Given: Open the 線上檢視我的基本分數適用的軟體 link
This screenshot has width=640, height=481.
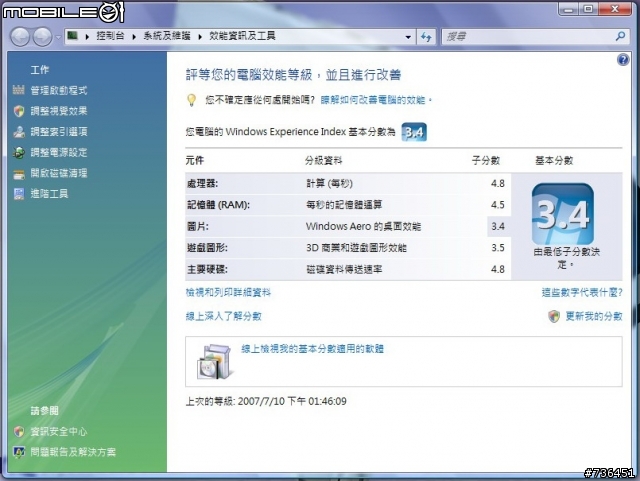Looking at the screenshot, I should (312, 349).
